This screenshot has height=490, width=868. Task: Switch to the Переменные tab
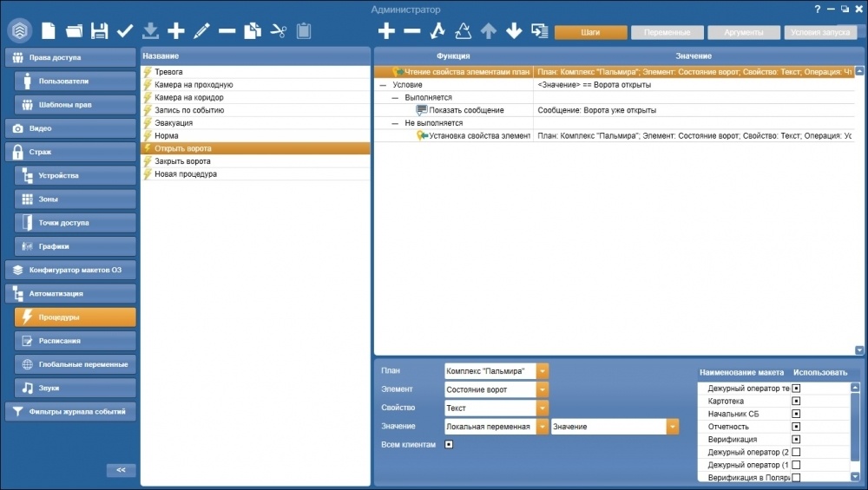667,33
